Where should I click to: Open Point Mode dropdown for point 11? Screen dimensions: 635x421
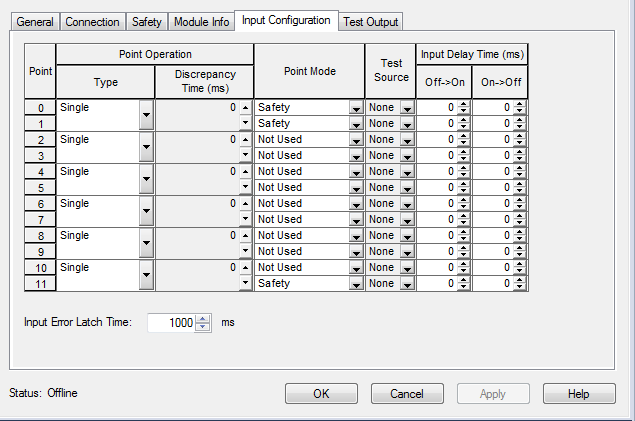[x=355, y=284]
